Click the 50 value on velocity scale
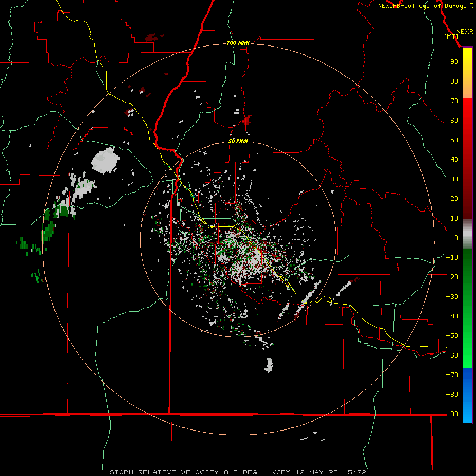 [x=454, y=140]
